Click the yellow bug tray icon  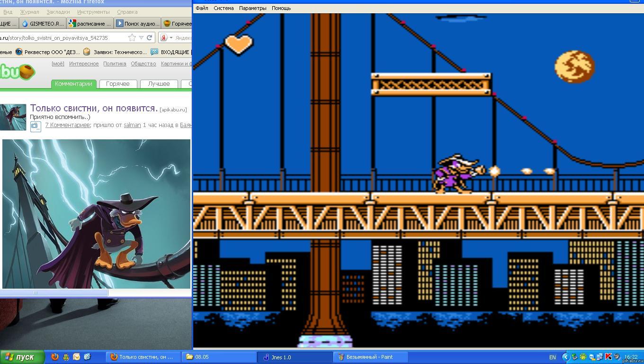(583, 357)
